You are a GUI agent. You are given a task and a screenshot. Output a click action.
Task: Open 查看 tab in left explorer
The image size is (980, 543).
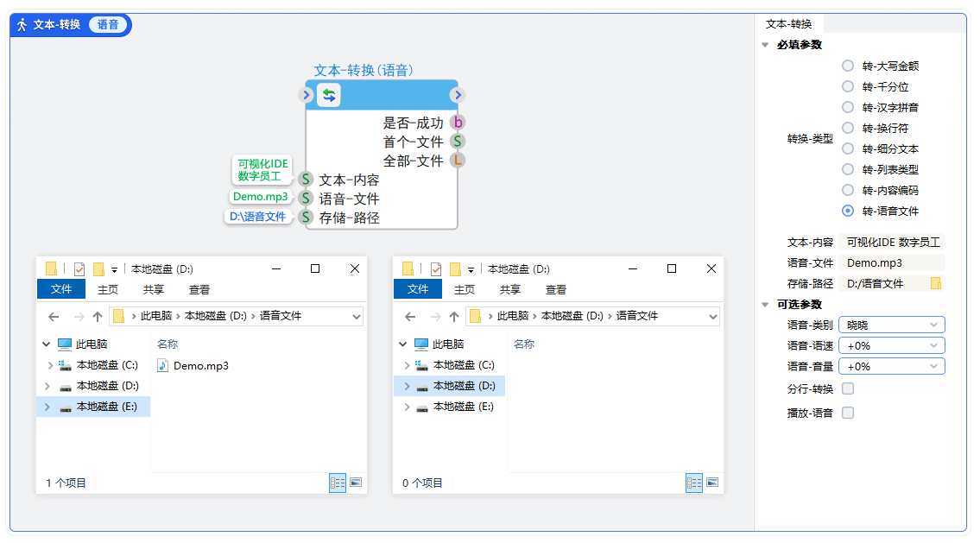click(199, 289)
